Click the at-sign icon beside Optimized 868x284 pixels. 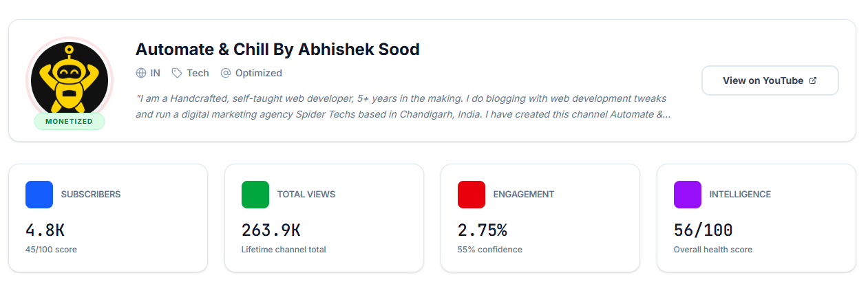click(x=225, y=73)
